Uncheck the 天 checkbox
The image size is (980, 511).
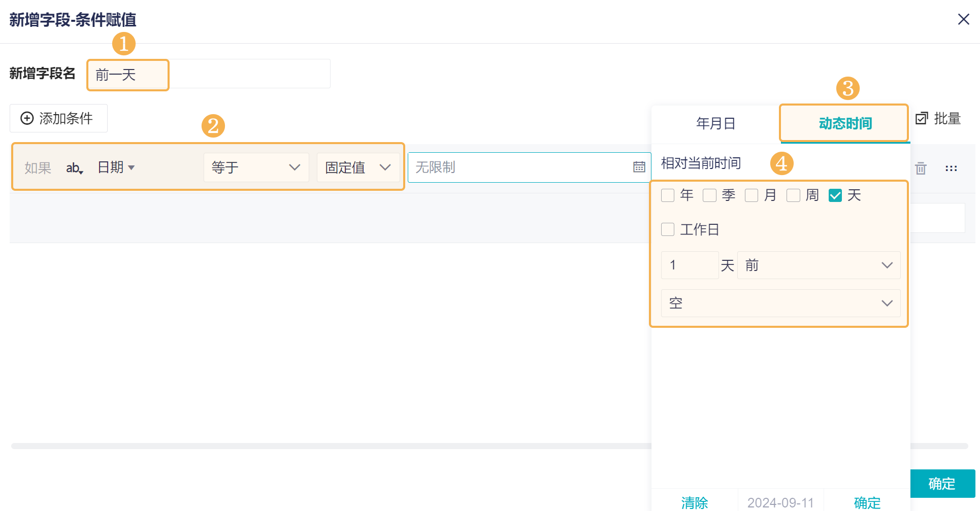(835, 195)
